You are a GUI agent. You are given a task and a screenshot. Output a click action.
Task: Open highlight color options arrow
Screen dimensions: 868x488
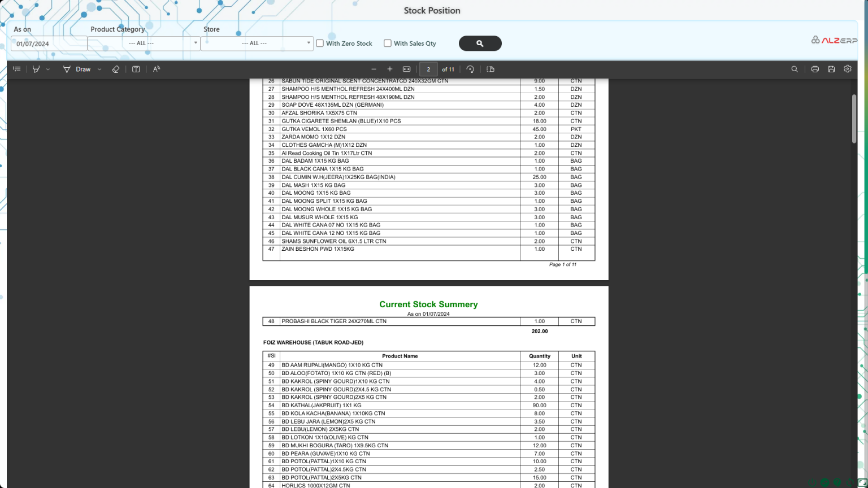pyautogui.click(x=48, y=69)
